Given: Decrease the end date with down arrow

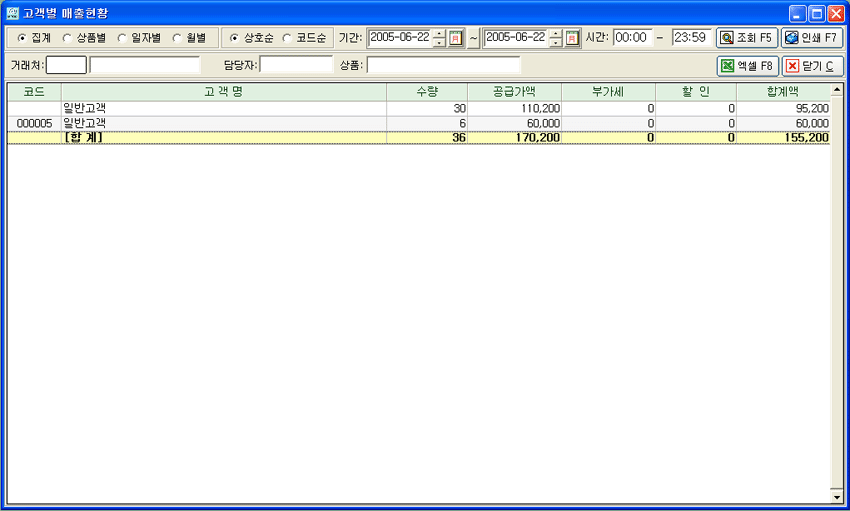Looking at the screenshot, I should coord(555,42).
